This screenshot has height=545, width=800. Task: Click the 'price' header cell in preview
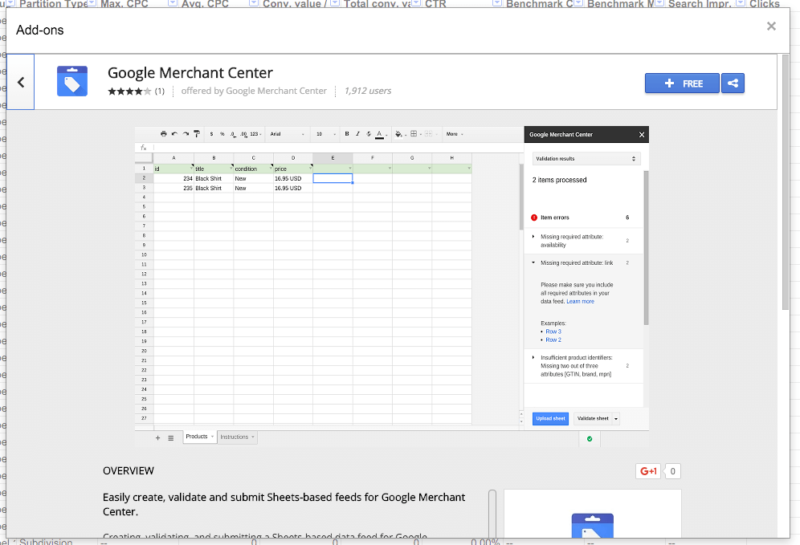point(293,168)
